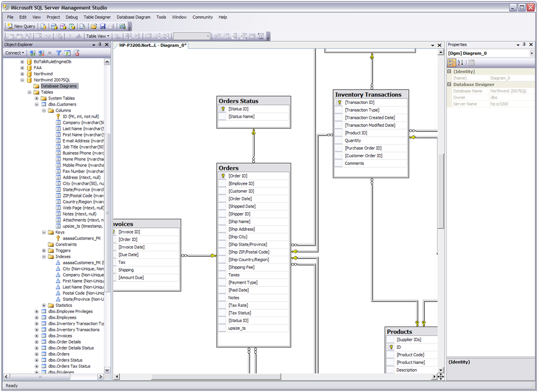The width and height of the screenshot is (538, 392).
Task: Expand the Triggers folder
Action: coord(44,251)
